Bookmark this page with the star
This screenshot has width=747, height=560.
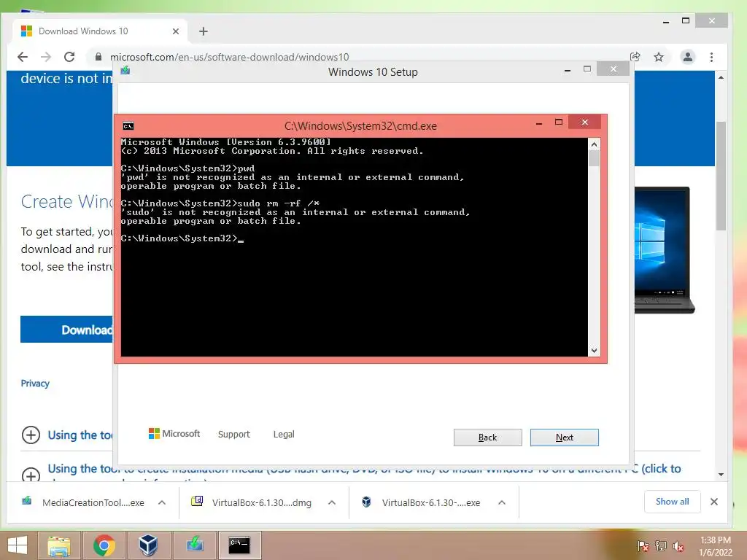click(x=659, y=57)
